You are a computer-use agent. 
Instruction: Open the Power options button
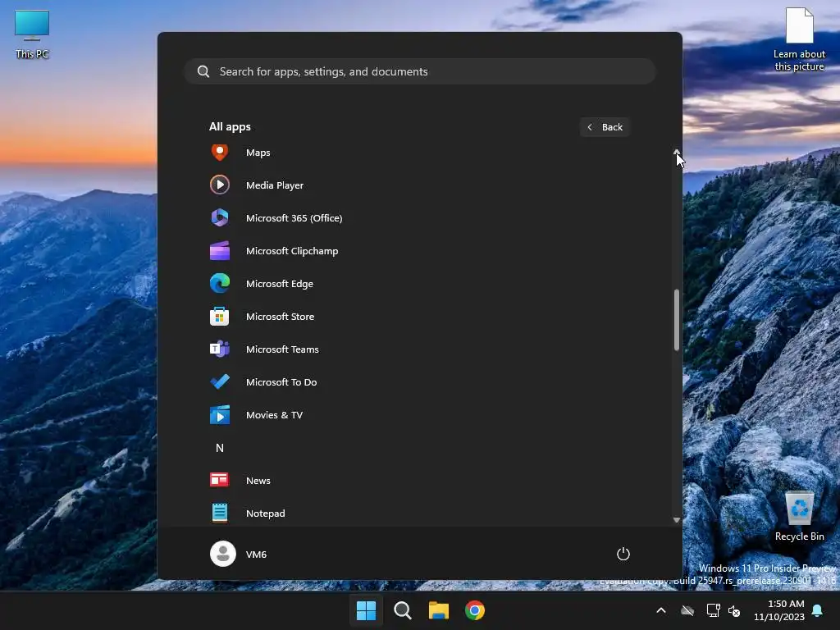pyautogui.click(x=623, y=554)
